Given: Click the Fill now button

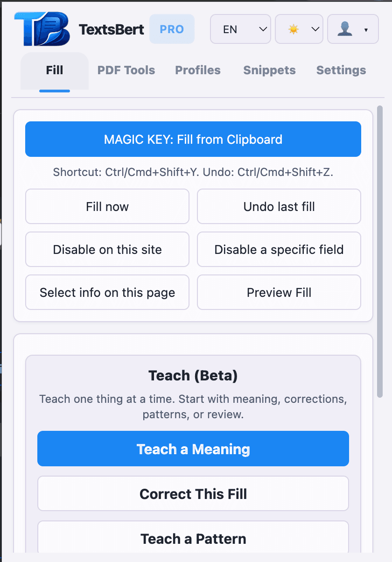Looking at the screenshot, I should click(107, 206).
